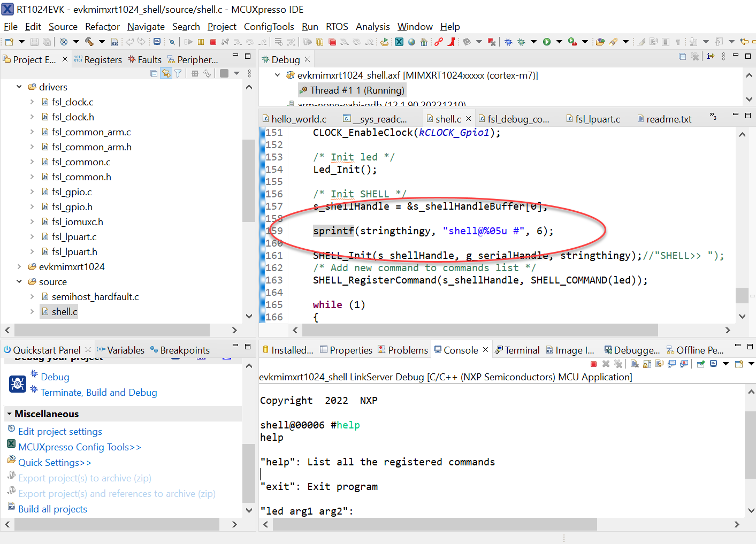Toggle the filter icon in Project Explorer toolbar
Image resolution: width=756 pixels, height=544 pixels.
[178, 73]
